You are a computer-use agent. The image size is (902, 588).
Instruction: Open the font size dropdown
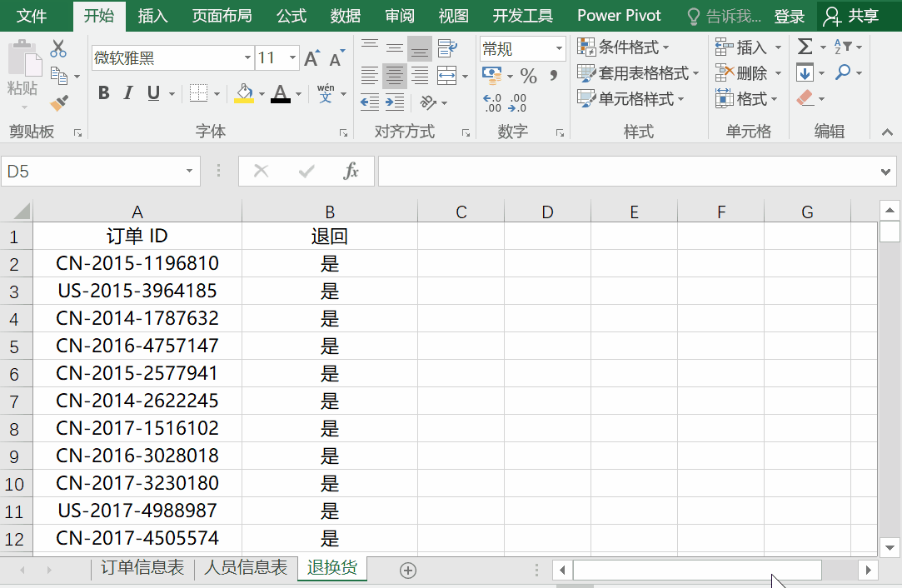point(293,58)
